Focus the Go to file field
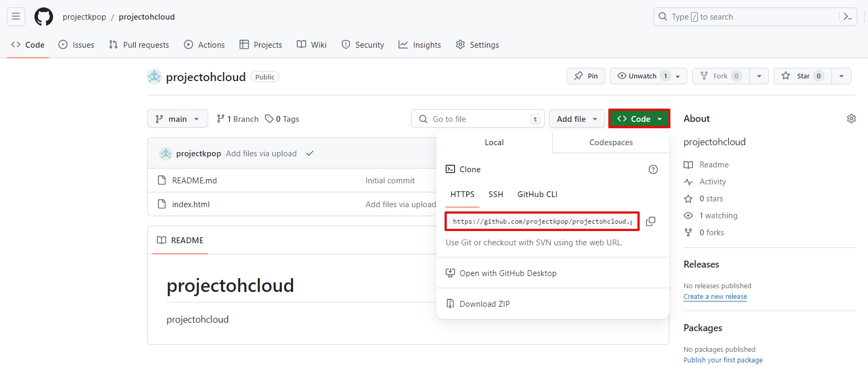The height and width of the screenshot is (373, 868). tap(477, 119)
